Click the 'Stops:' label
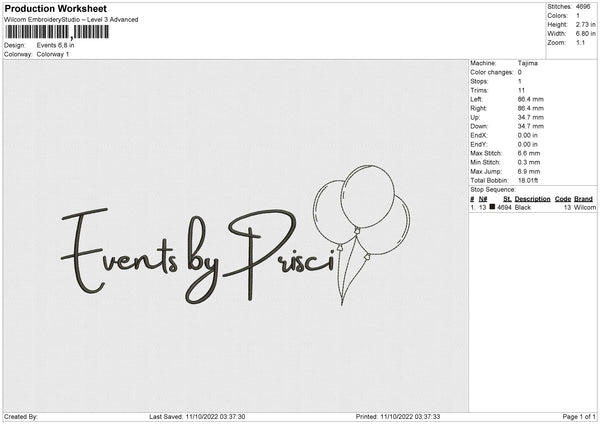Screen dimensions: 600x424 click(x=479, y=82)
